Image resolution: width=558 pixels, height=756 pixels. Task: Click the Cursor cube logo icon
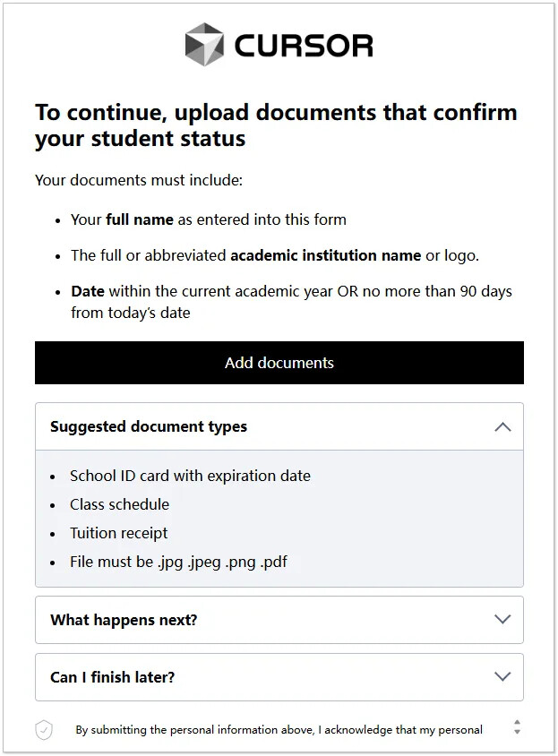[204, 45]
